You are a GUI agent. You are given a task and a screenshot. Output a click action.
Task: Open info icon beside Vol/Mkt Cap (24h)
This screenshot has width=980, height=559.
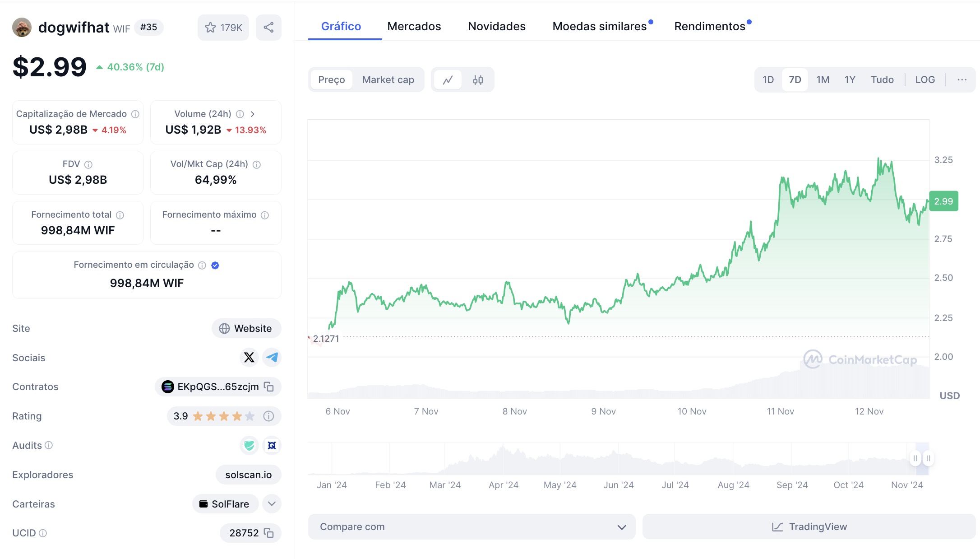coord(257,164)
